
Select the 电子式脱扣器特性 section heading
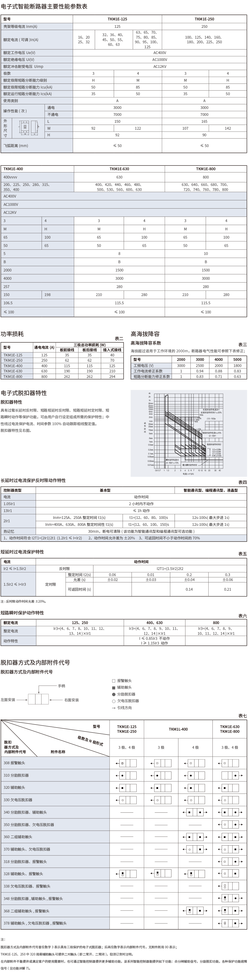pyautogui.click(x=23, y=393)
